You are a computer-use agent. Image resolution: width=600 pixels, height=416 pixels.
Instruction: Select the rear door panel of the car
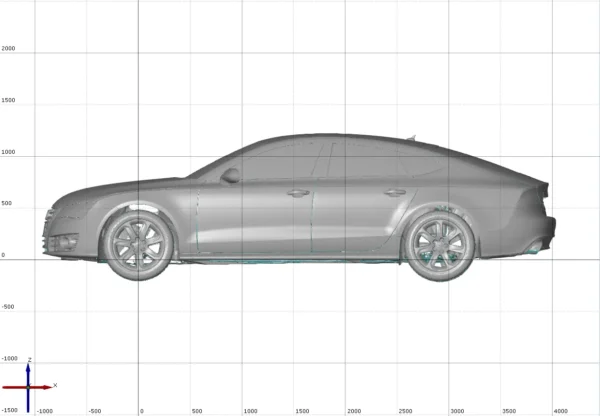[x=358, y=216]
